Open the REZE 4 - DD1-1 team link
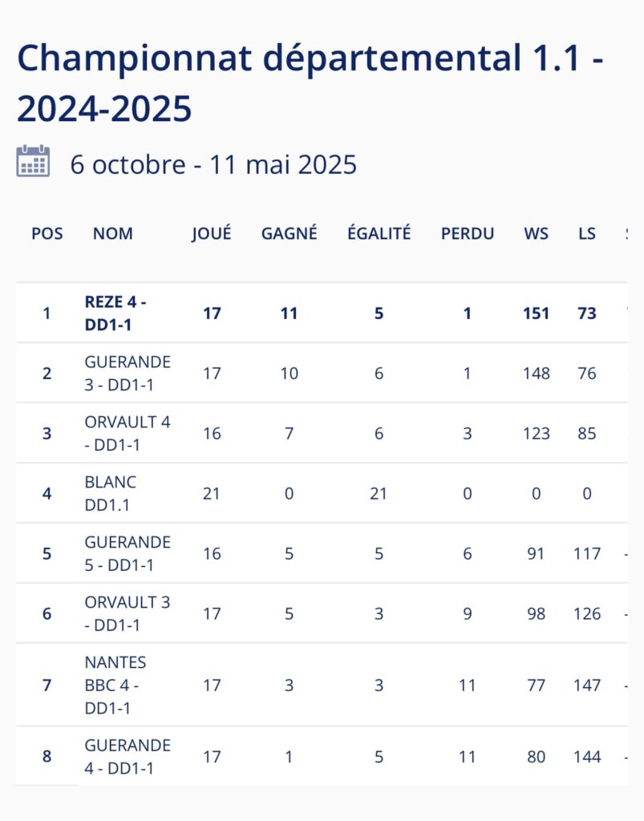This screenshot has width=644, height=821. (x=115, y=313)
